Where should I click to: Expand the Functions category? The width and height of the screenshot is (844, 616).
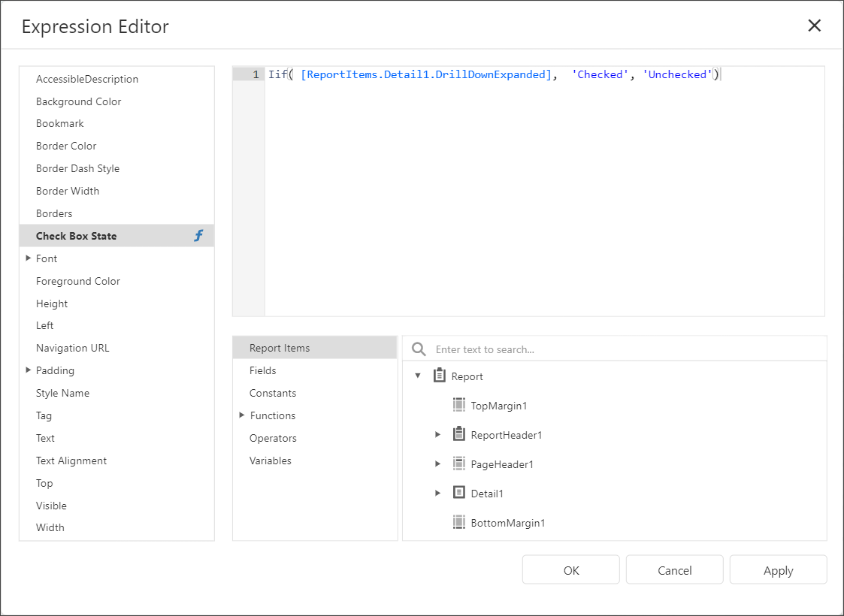pyautogui.click(x=241, y=415)
